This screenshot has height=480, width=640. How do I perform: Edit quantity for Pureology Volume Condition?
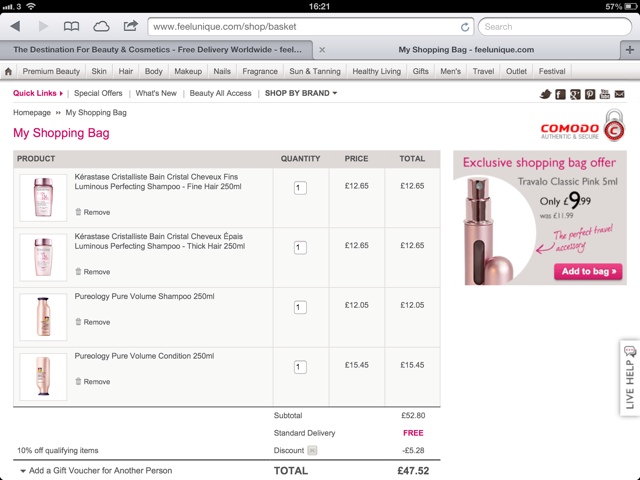point(300,367)
